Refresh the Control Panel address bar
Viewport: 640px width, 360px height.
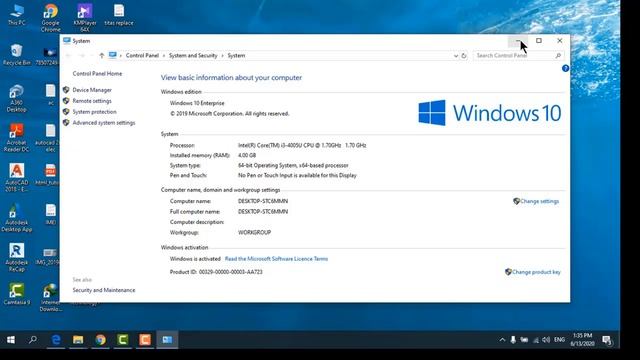click(464, 56)
